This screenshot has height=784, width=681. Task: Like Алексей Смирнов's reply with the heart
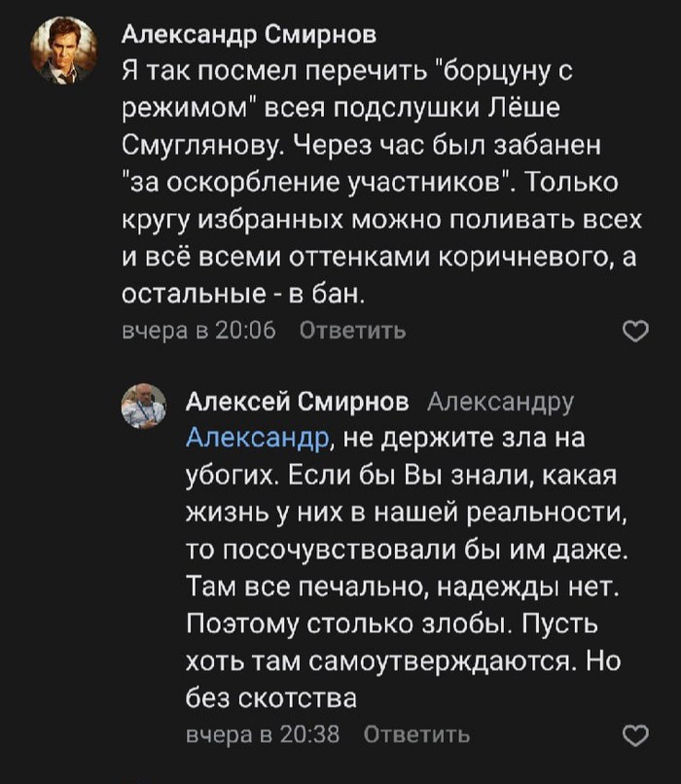tap(634, 733)
